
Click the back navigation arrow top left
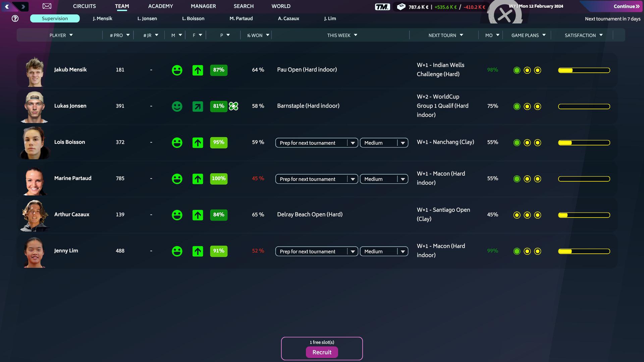6,6
